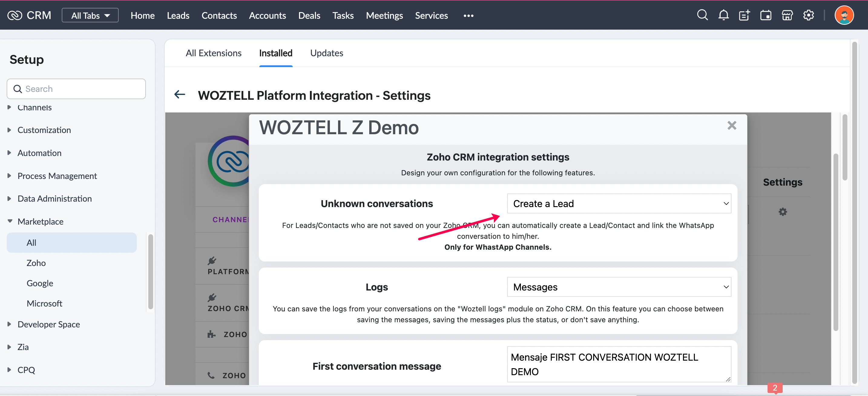Open the All Tabs dropdown

[90, 15]
